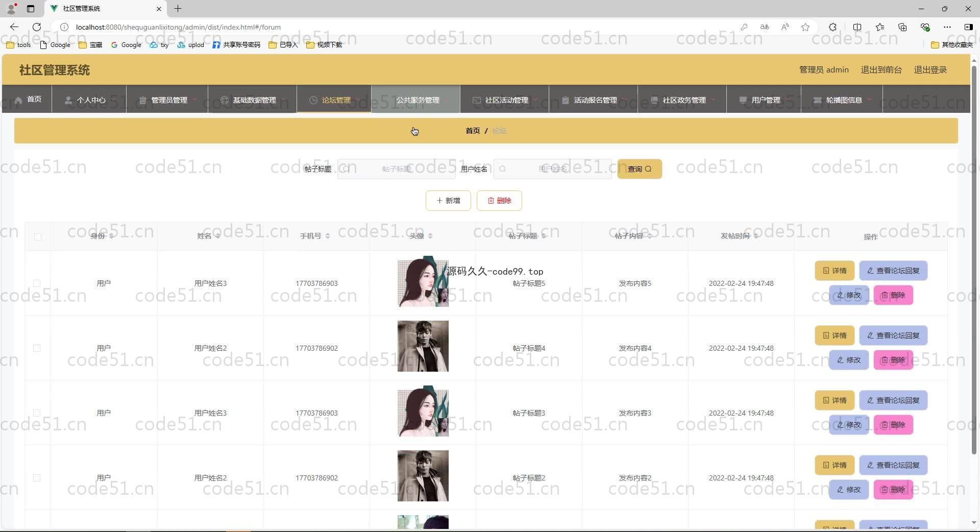The width and height of the screenshot is (980, 532).
Task: Expand 公共服务管理 menu
Action: tap(416, 100)
